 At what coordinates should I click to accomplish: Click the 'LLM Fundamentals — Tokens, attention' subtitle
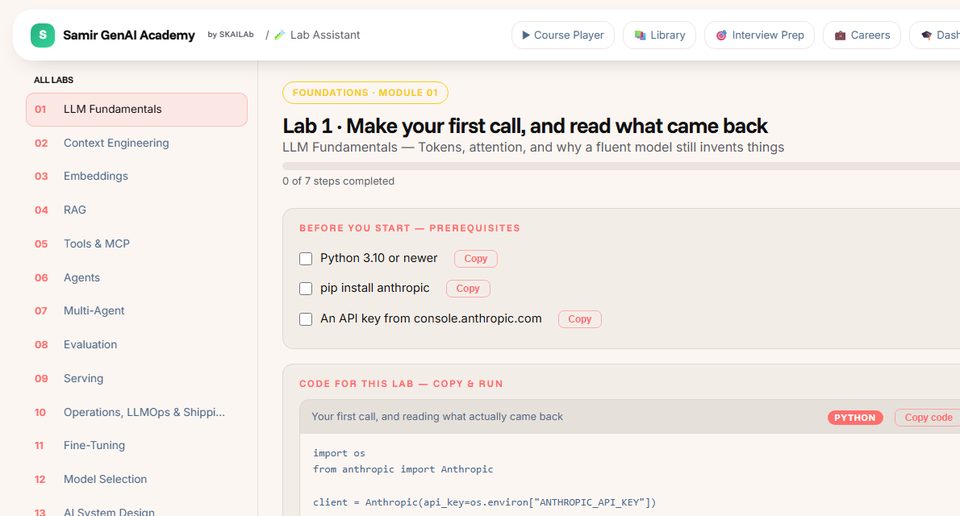pyautogui.click(x=533, y=148)
